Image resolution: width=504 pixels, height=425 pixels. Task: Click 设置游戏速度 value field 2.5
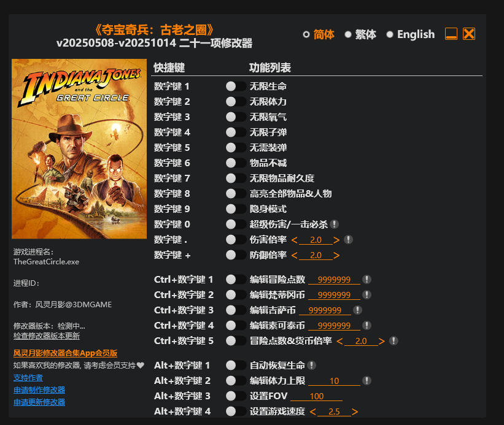tap(335, 412)
